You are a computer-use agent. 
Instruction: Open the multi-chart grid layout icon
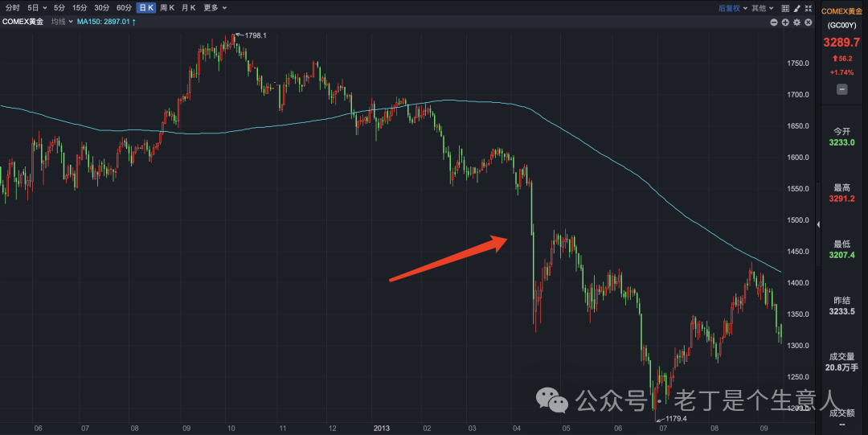click(785, 8)
